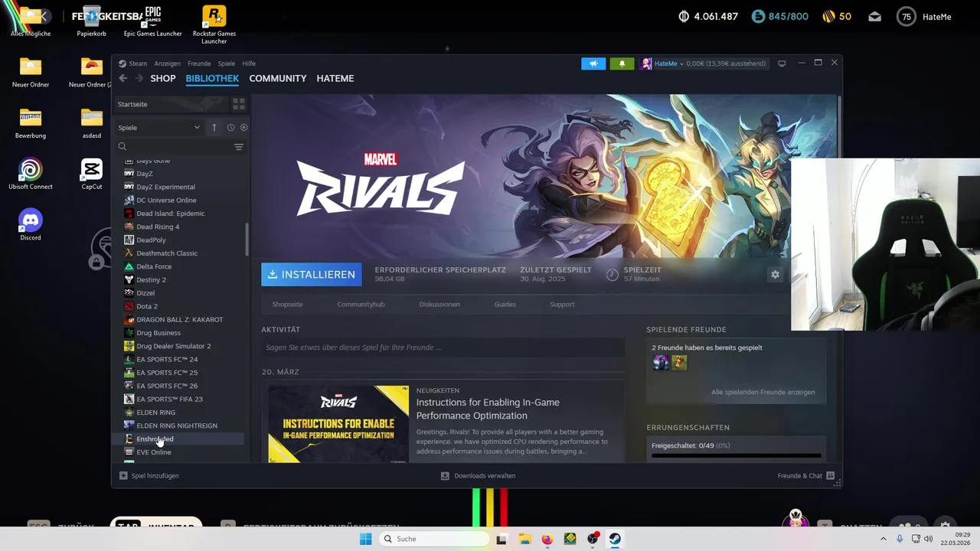Open advanced library filter options icon
980x551 pixels.
tap(239, 147)
